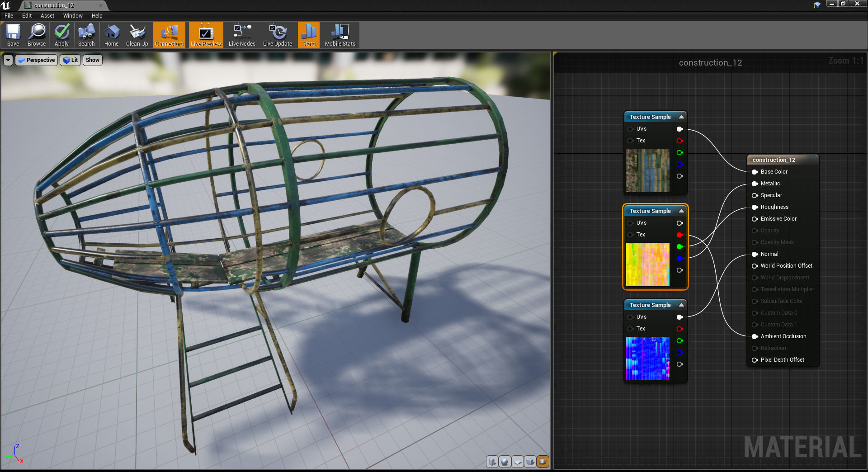868x472 pixels.
Task: Click first Texture Sample green output pin
Action: (679, 152)
